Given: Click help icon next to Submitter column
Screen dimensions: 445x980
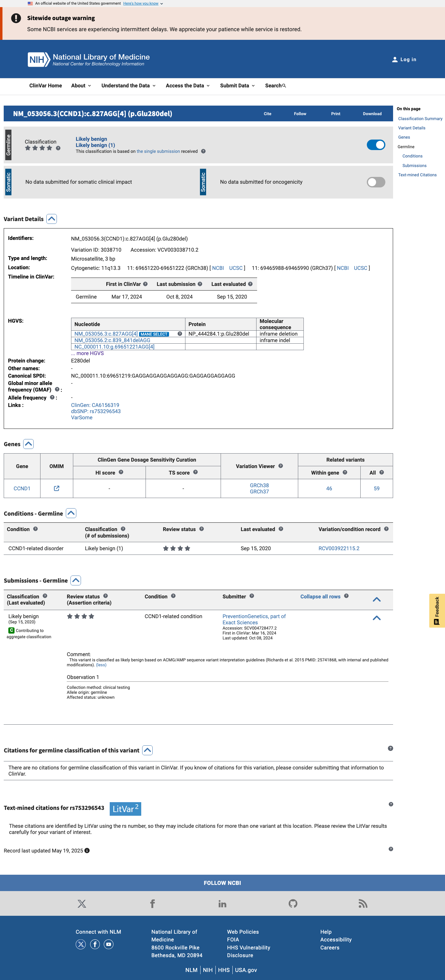Looking at the screenshot, I should pyautogui.click(x=252, y=596).
